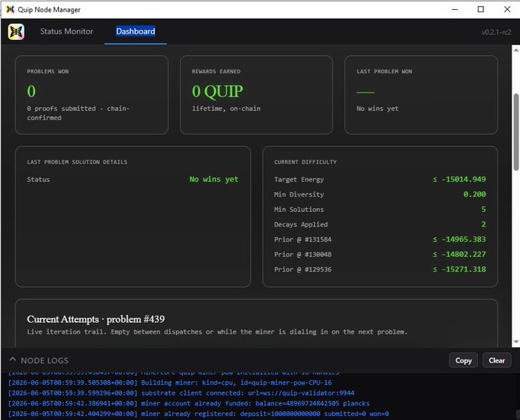Click the value -14802.227

click(x=459, y=254)
